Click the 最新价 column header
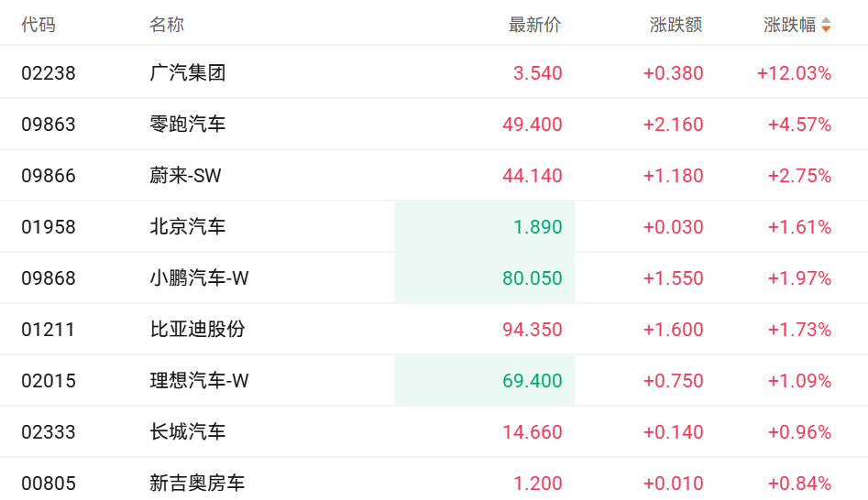868x500 pixels. point(534,25)
